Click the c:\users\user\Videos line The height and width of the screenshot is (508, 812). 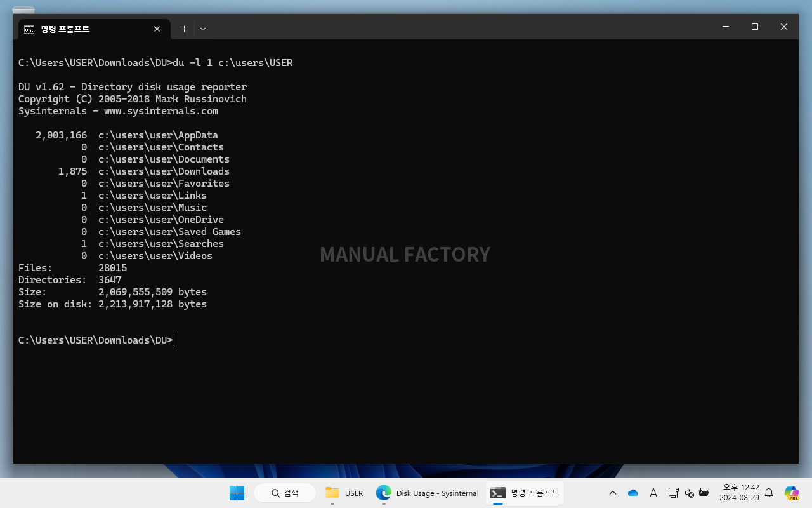pos(147,256)
